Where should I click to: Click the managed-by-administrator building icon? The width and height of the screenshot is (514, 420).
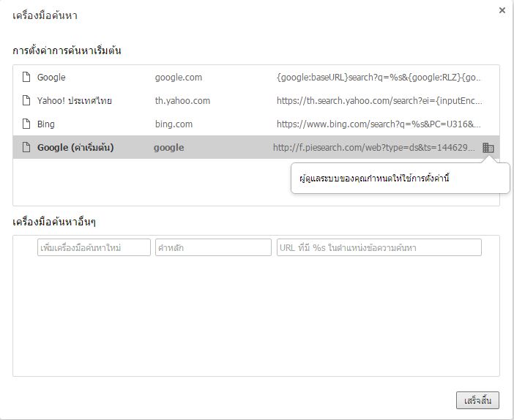pyautogui.click(x=488, y=148)
